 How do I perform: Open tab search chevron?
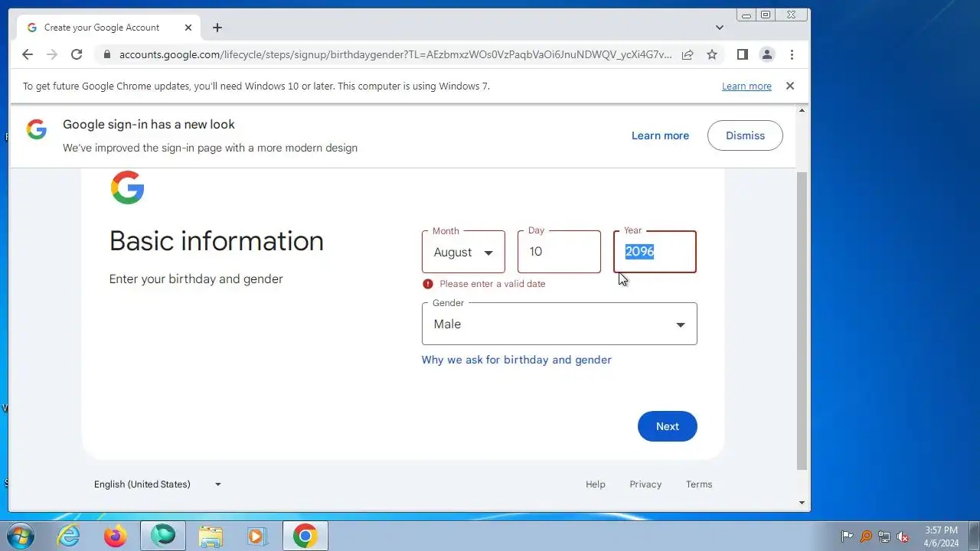[x=720, y=28]
